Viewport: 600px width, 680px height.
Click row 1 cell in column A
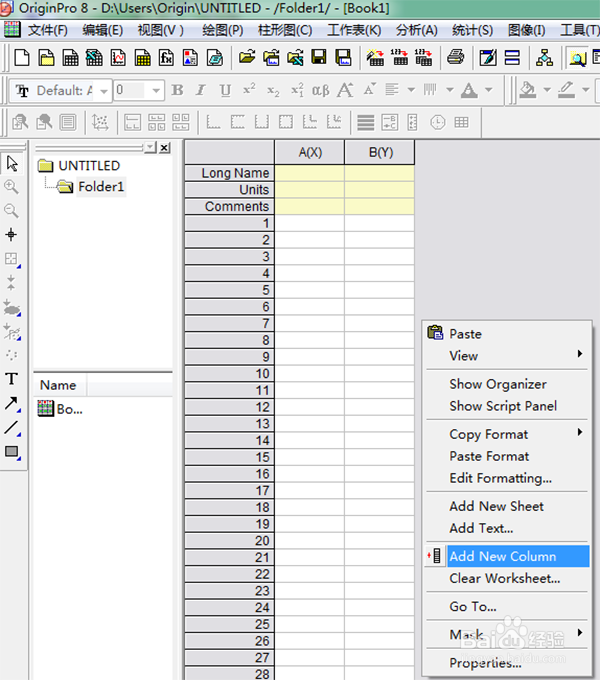[x=310, y=223]
